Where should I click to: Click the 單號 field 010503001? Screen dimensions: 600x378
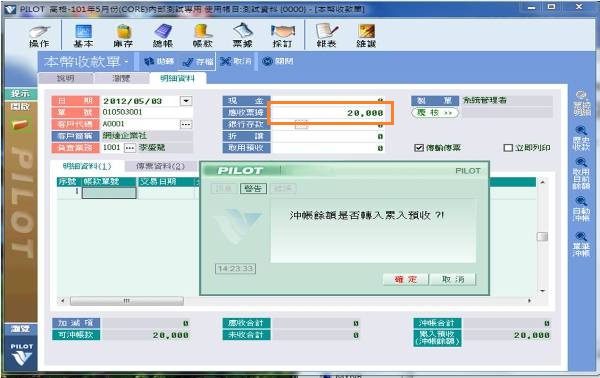tap(147, 112)
